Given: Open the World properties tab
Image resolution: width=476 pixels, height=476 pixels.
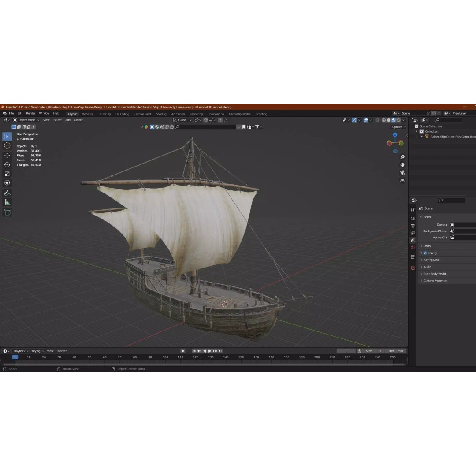Looking at the screenshot, I should click(413, 248).
